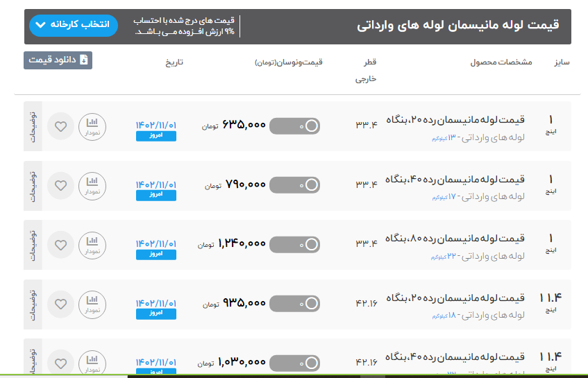The image size is (588, 378).
Task: Click the امروز badge on 790,000 row
Action: pos(156,196)
